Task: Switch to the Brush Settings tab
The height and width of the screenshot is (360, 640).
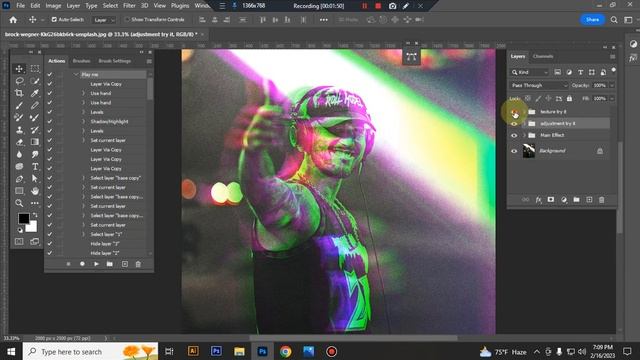Action: (115, 61)
